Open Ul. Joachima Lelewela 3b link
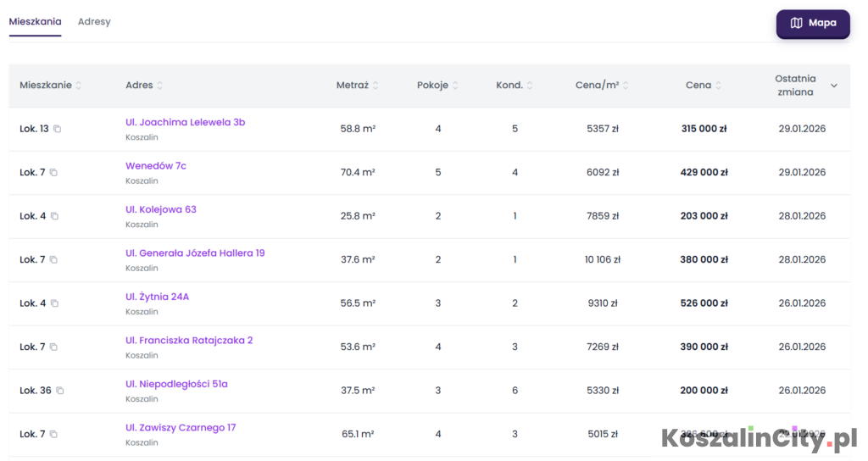This screenshot has width=868, height=461. (x=185, y=122)
